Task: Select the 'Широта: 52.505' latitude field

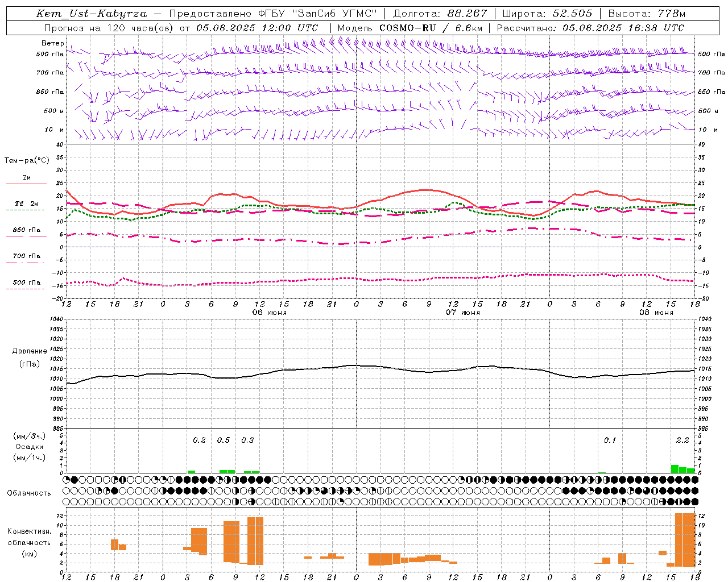Action: (x=547, y=14)
